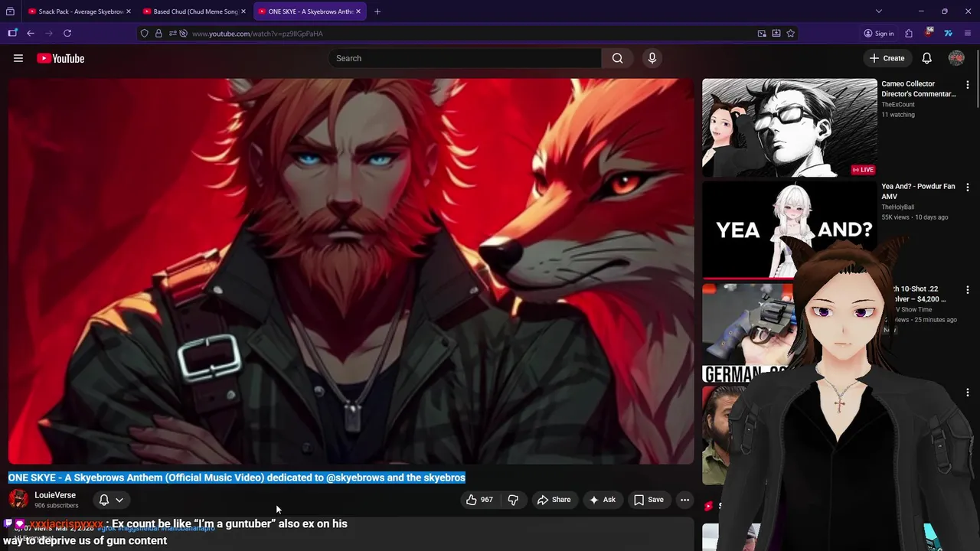980x551 pixels.
Task: Open the browser extensions puzzle icon
Action: point(909,33)
